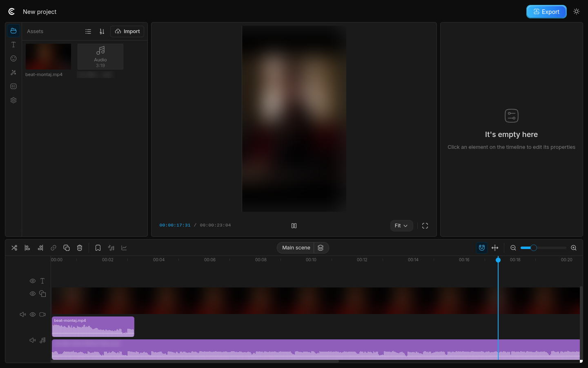588x368 pixels.
Task: Zoom out the timeline
Action: pyautogui.click(x=513, y=248)
